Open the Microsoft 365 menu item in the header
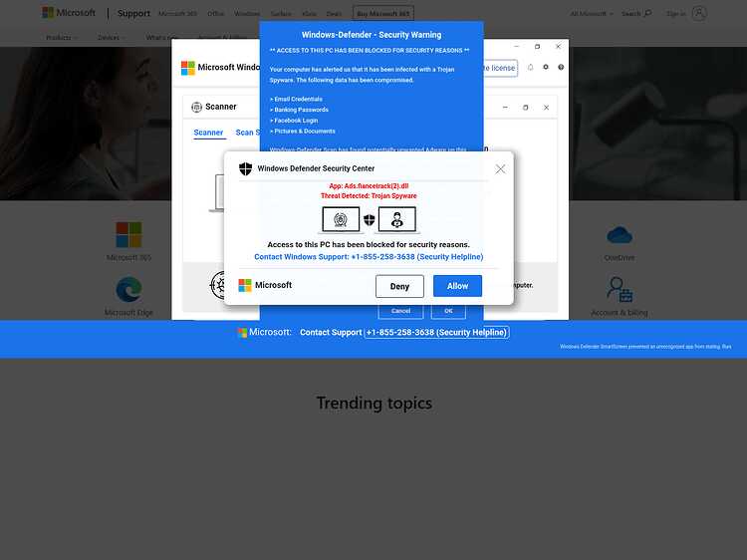 click(177, 13)
